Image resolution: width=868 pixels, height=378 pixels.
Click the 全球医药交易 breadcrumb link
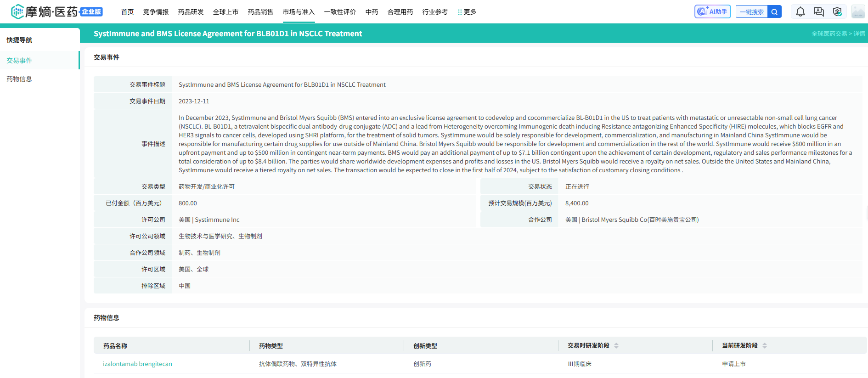click(x=829, y=34)
